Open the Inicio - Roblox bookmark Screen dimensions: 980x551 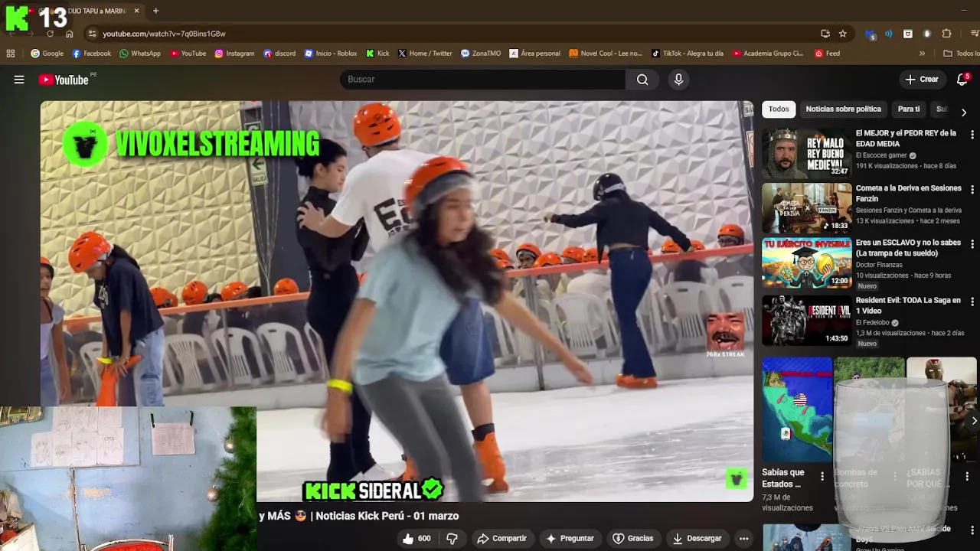click(331, 54)
